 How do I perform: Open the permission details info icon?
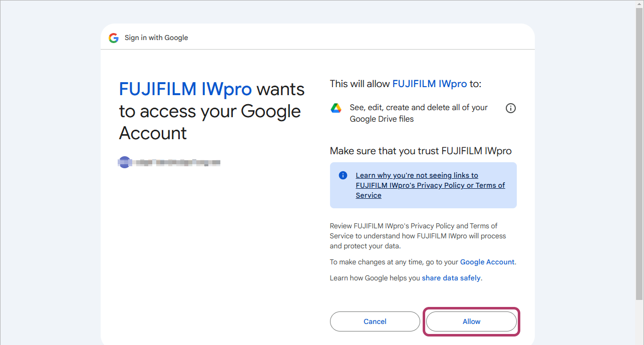tap(510, 108)
